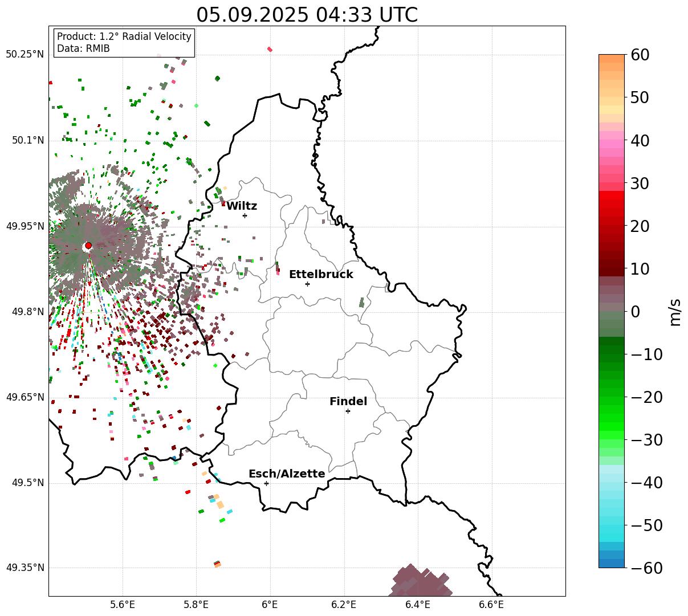The width and height of the screenshot is (688, 616).
Task: Select the Wiltz city label
Action: click(x=242, y=206)
